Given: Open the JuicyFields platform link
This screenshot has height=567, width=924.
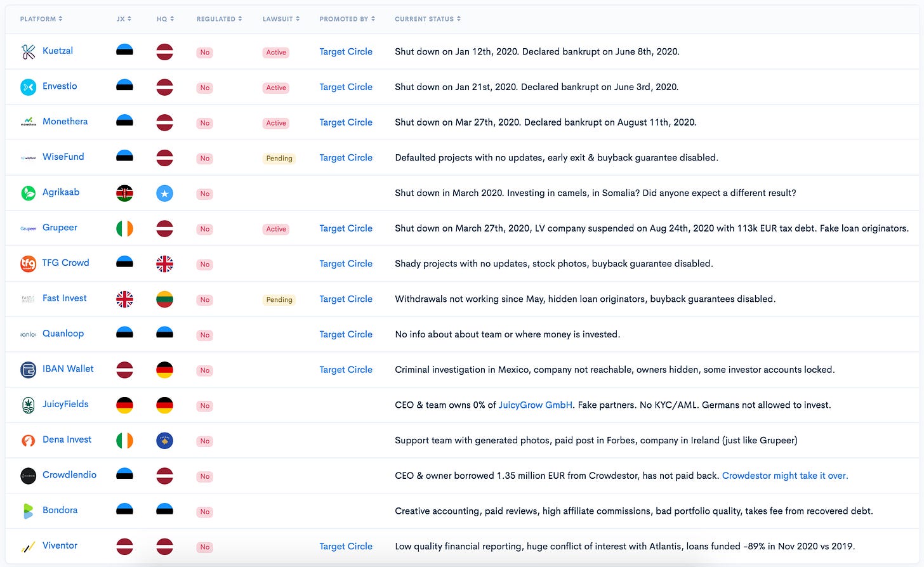Looking at the screenshot, I should click(x=65, y=404).
